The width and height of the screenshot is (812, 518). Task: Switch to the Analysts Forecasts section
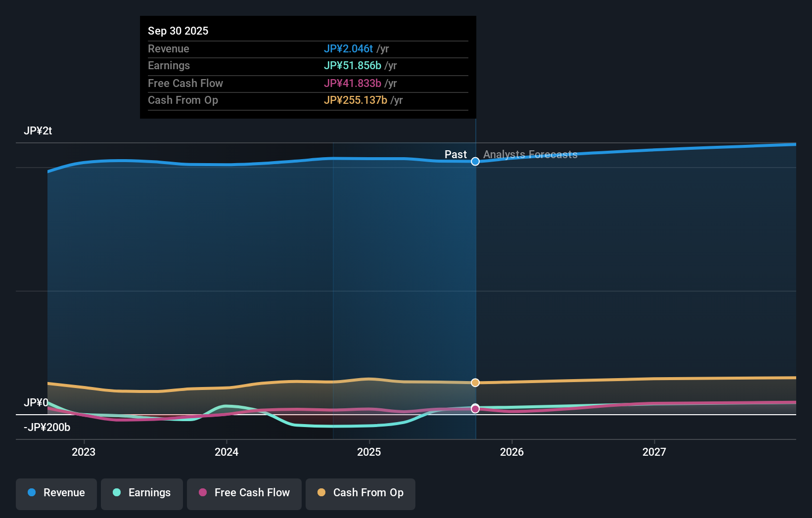coord(530,154)
